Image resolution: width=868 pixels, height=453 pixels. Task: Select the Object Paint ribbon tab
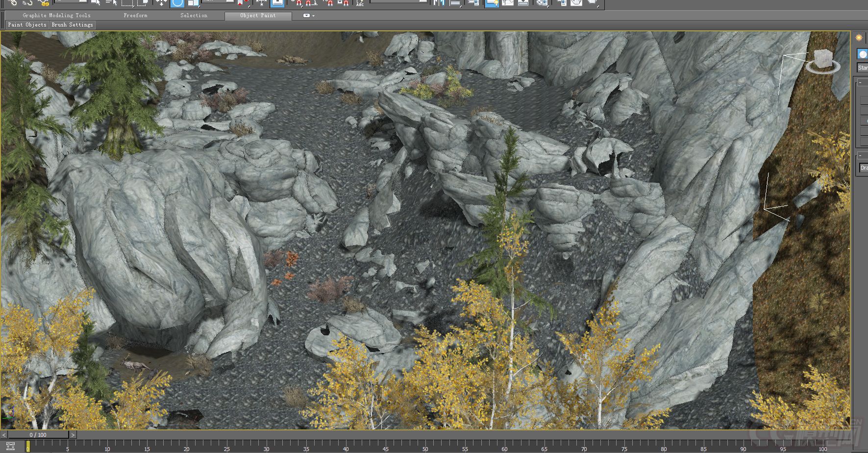258,15
